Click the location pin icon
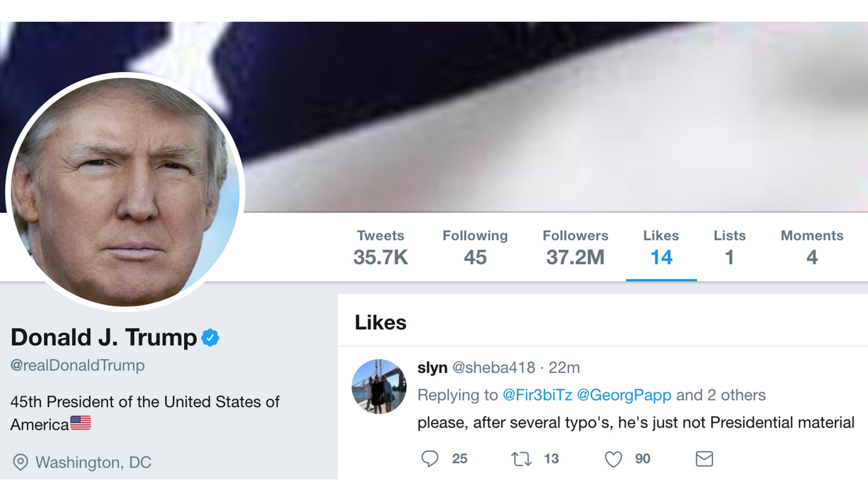 [20, 462]
